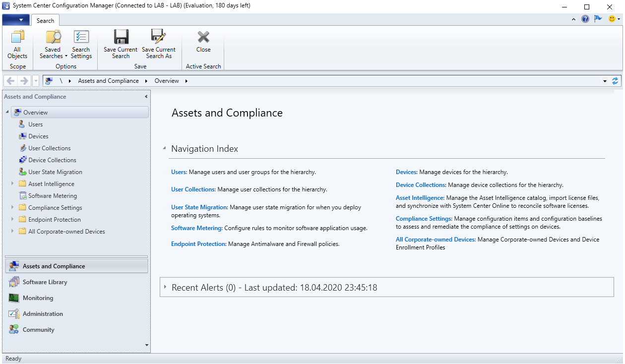The image size is (625, 364).
Task: Open the Users link in Navigation Index
Action: coord(179,172)
